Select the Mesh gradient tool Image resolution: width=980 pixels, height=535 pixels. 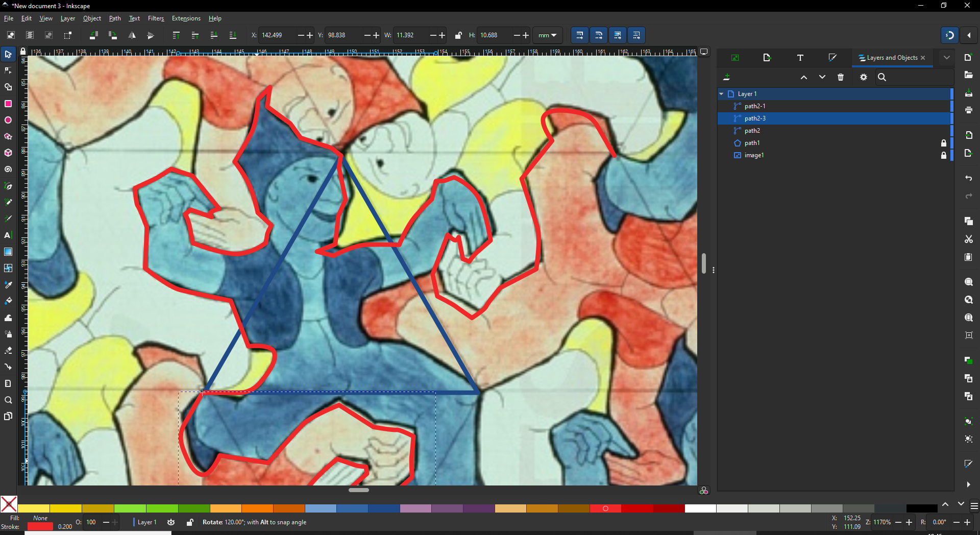[8, 268]
